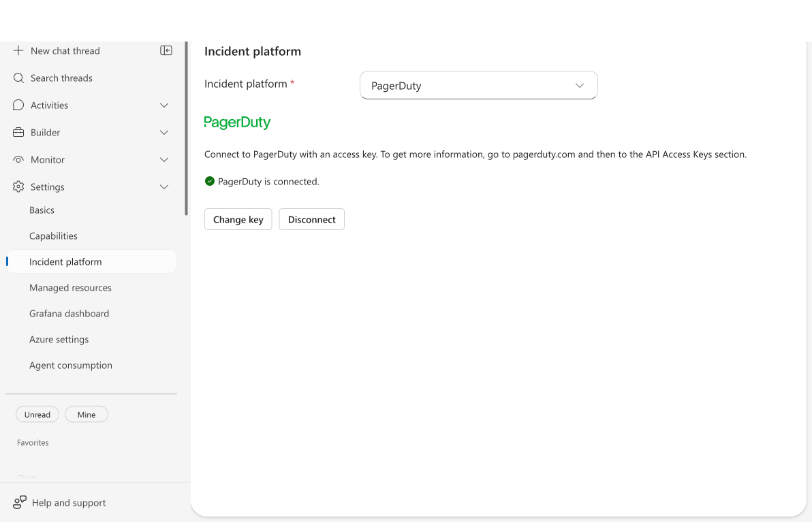This screenshot has width=812, height=522.
Task: Open Search threads
Action: click(61, 78)
